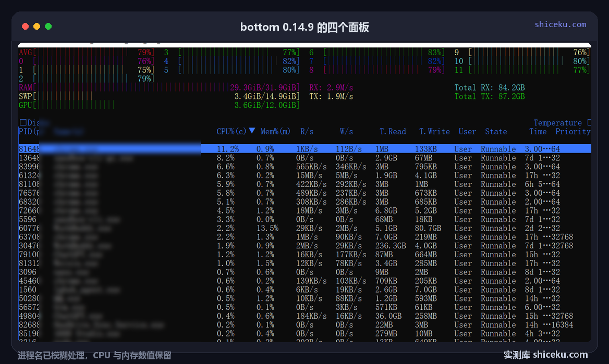Click the 565KB/s read rate cell
This screenshot has width=609, height=364.
pyautogui.click(x=311, y=167)
